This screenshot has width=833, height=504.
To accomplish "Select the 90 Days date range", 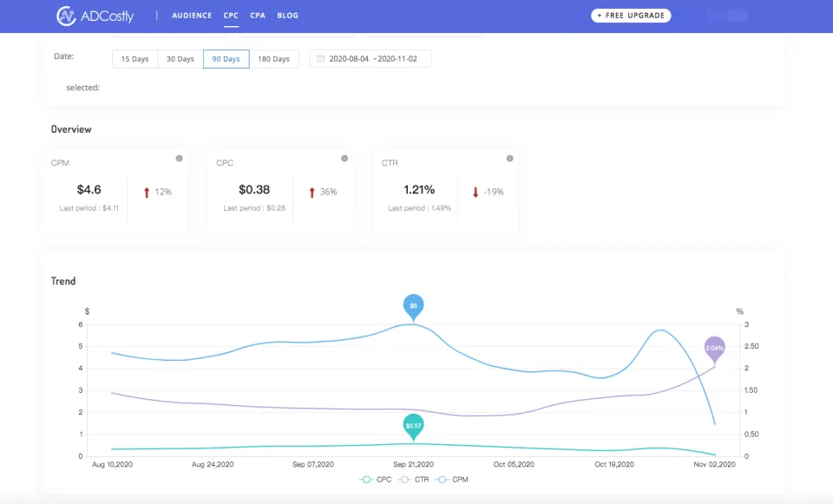I will click(226, 59).
